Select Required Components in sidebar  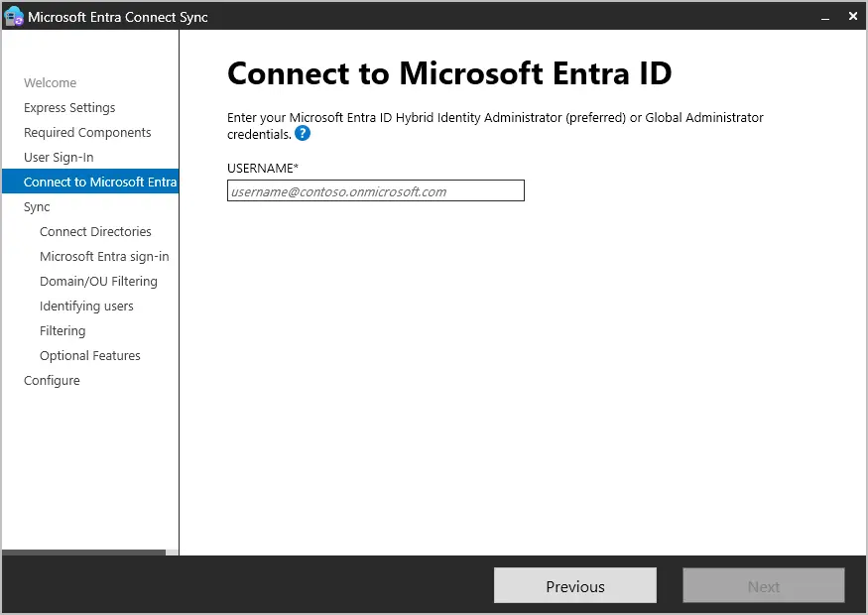click(87, 133)
